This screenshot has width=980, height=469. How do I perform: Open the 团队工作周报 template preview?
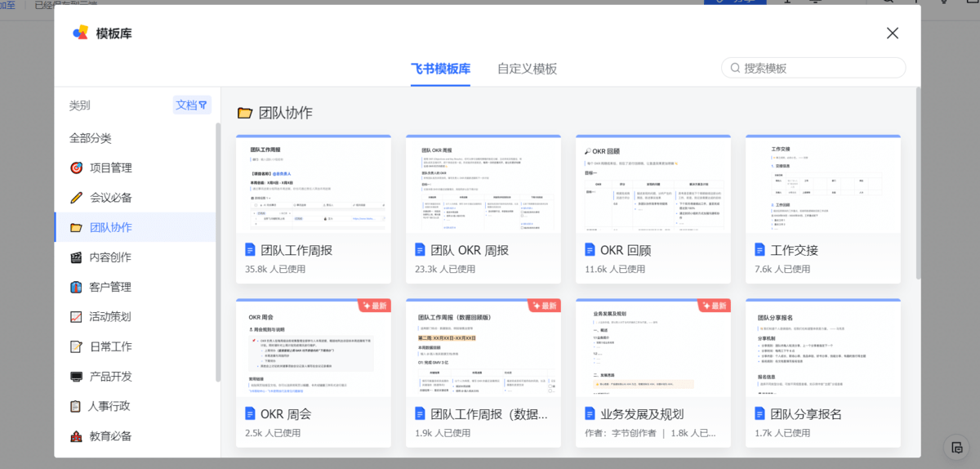[314, 185]
